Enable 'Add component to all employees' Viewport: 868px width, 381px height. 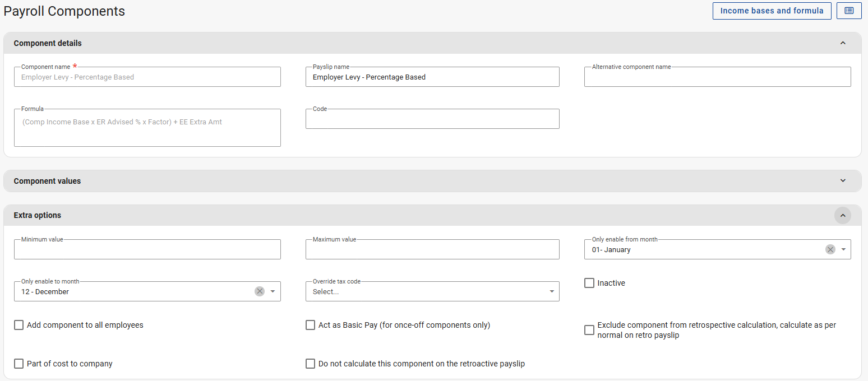(x=19, y=325)
